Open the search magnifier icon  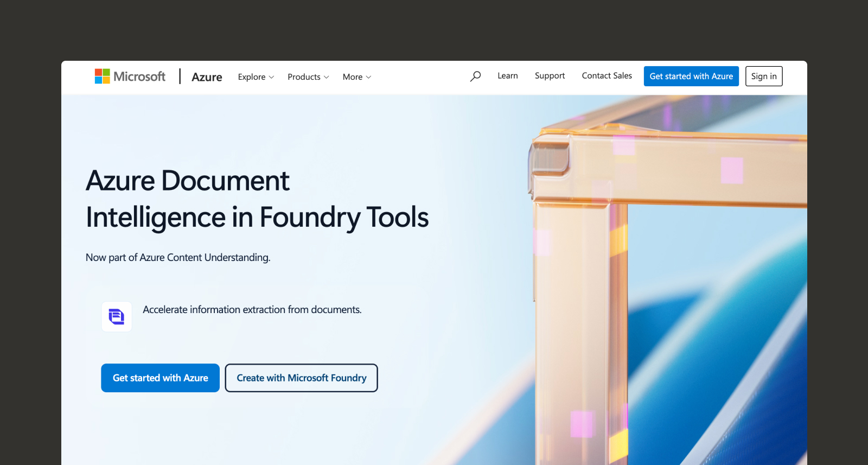(475, 77)
